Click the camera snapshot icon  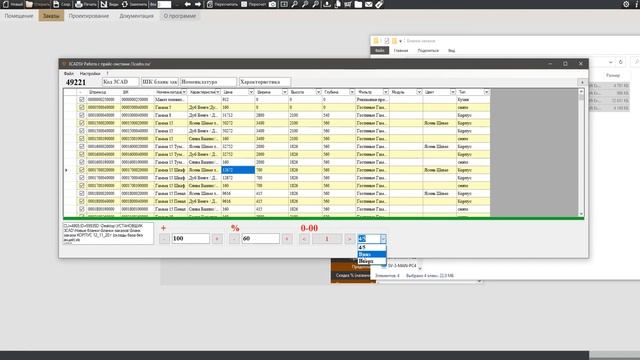pos(272,4)
